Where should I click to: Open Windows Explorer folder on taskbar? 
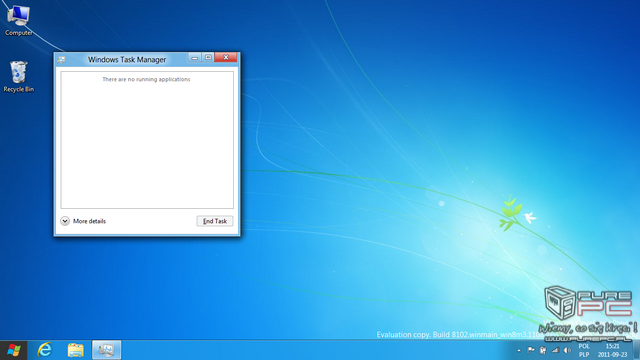(x=76, y=350)
